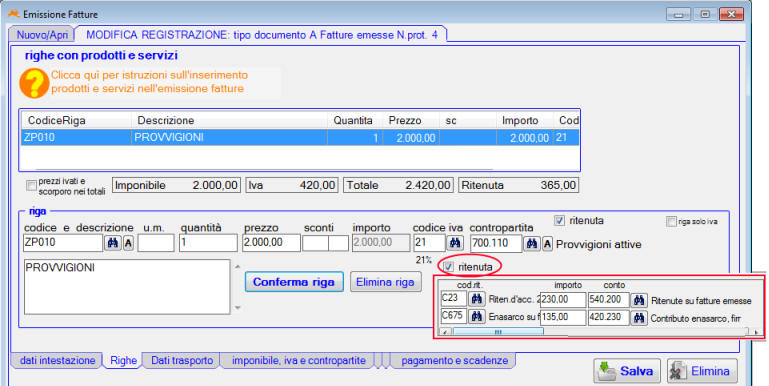Click ritenuta panel scrollbar right arrow
Image resolution: width=769 pixels, height=386 pixels.
click(x=756, y=332)
